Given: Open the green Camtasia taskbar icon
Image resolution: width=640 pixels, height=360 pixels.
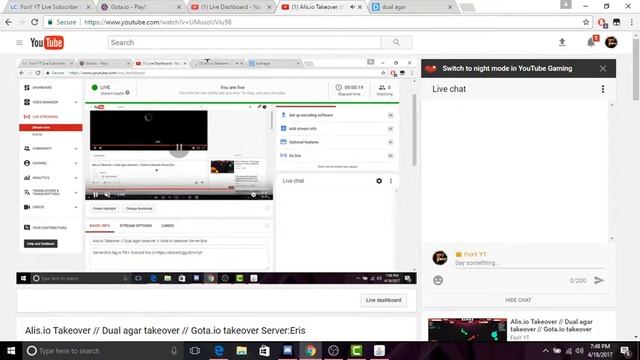Looking at the screenshot, I should pos(356,351).
